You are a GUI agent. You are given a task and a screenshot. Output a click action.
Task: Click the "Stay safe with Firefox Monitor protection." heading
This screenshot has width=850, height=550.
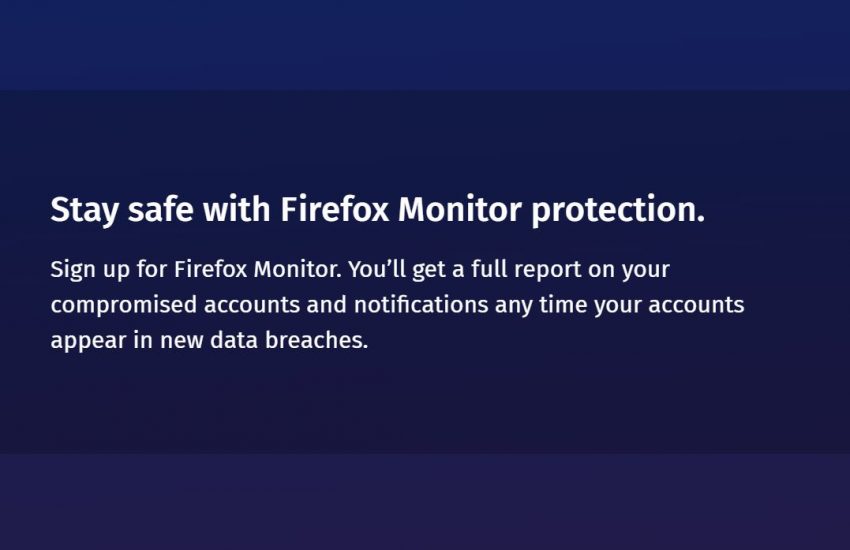pos(377,210)
